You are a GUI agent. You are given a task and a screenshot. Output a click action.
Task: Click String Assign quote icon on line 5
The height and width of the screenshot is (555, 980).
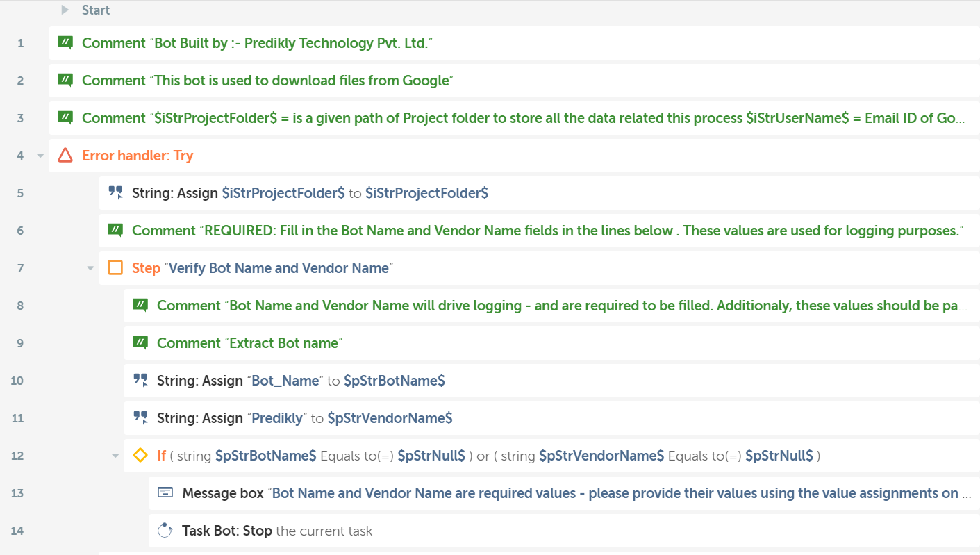click(x=115, y=193)
